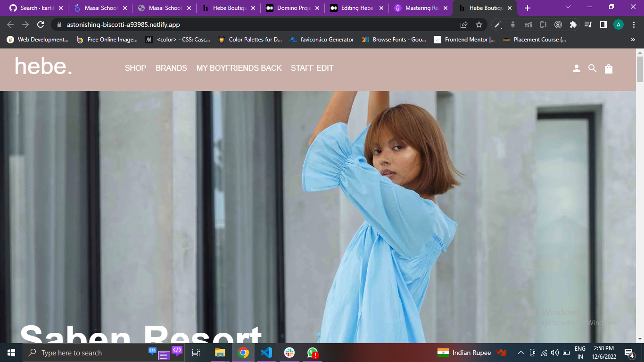This screenshot has width=644, height=362.
Task: Click the search magnifier icon in navbar
Action: (x=592, y=68)
